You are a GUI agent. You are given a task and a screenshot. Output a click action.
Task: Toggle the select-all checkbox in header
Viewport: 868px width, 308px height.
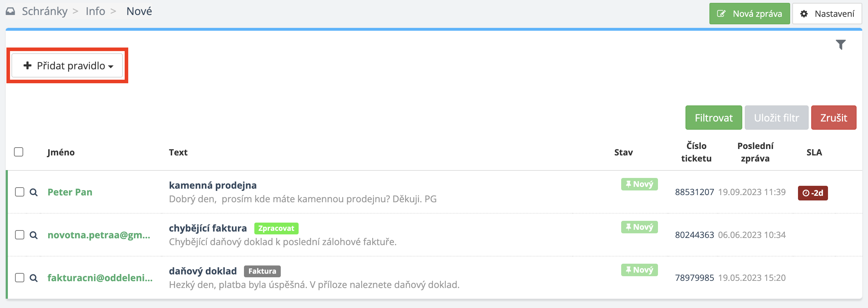click(x=19, y=152)
